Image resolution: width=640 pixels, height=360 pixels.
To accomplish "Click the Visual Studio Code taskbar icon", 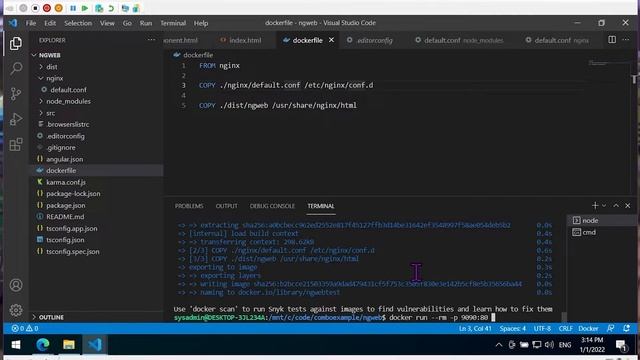I will [95, 345].
